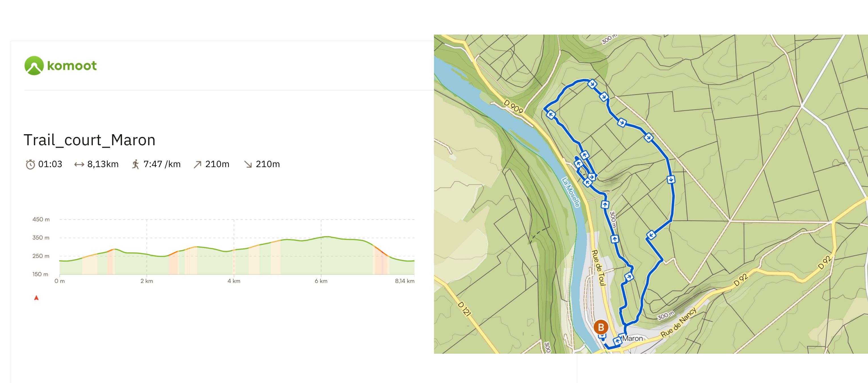Screen dimensions: 868x383
Task: Click the komoot wordmark text
Action: coord(72,66)
